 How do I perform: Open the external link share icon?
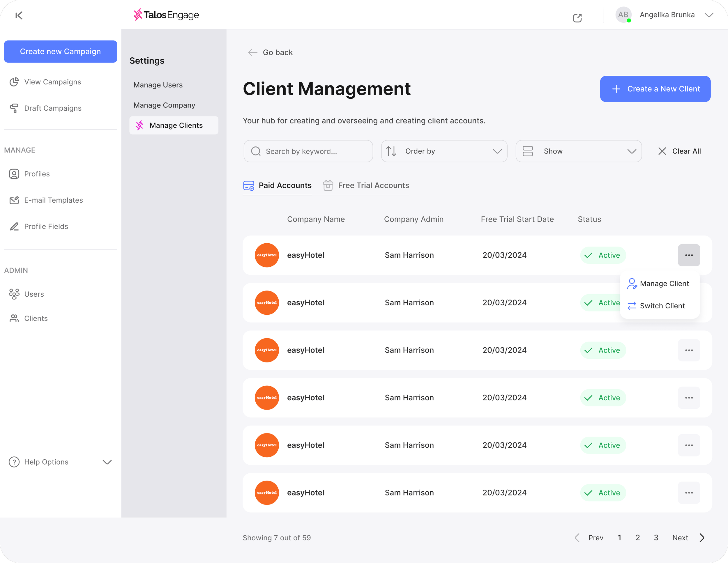point(577,18)
